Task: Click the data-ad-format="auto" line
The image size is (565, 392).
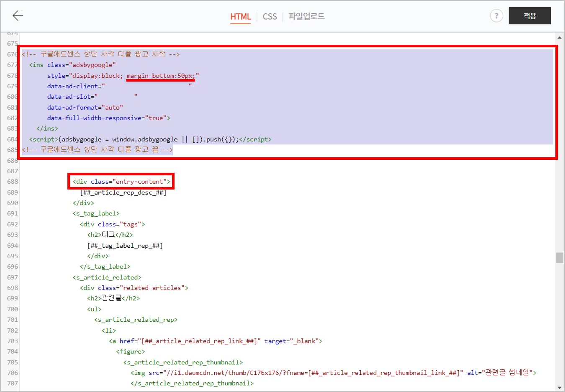Action: click(x=85, y=108)
